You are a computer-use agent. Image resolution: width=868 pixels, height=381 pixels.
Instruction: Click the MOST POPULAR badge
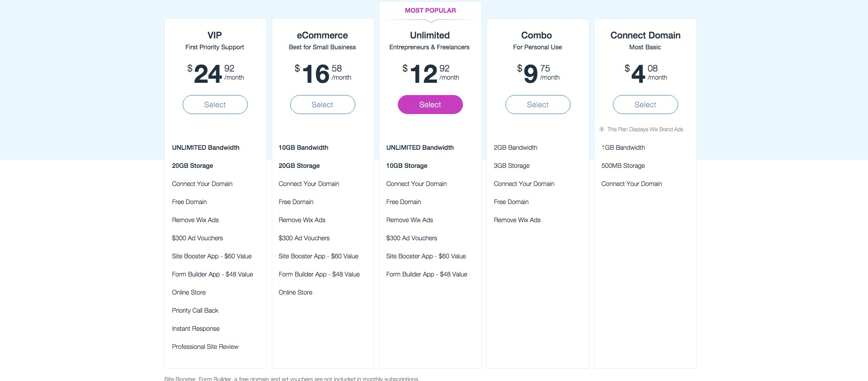point(429,10)
